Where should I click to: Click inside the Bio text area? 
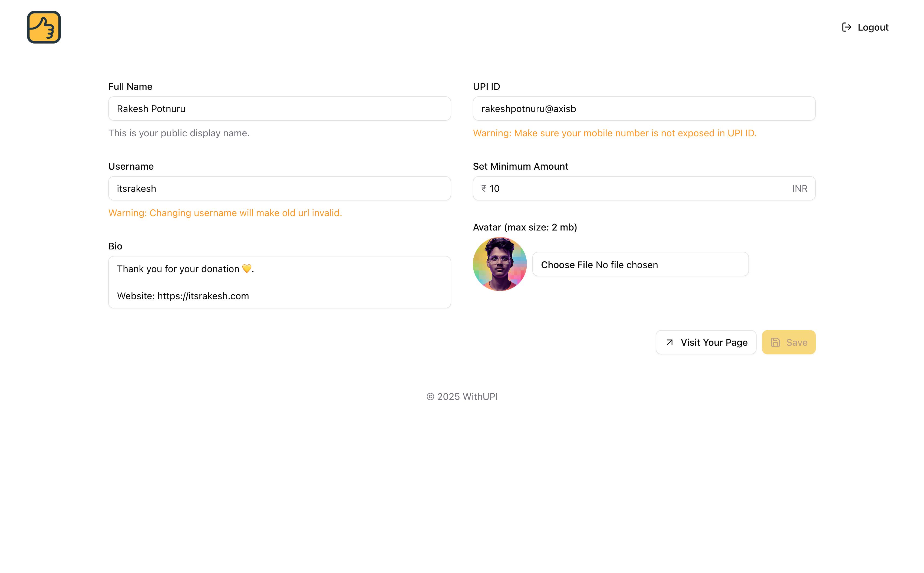pos(279,282)
